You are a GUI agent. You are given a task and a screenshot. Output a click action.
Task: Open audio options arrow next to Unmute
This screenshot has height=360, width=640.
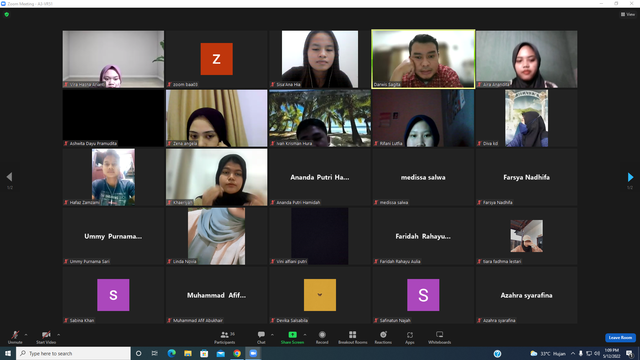tap(26, 335)
